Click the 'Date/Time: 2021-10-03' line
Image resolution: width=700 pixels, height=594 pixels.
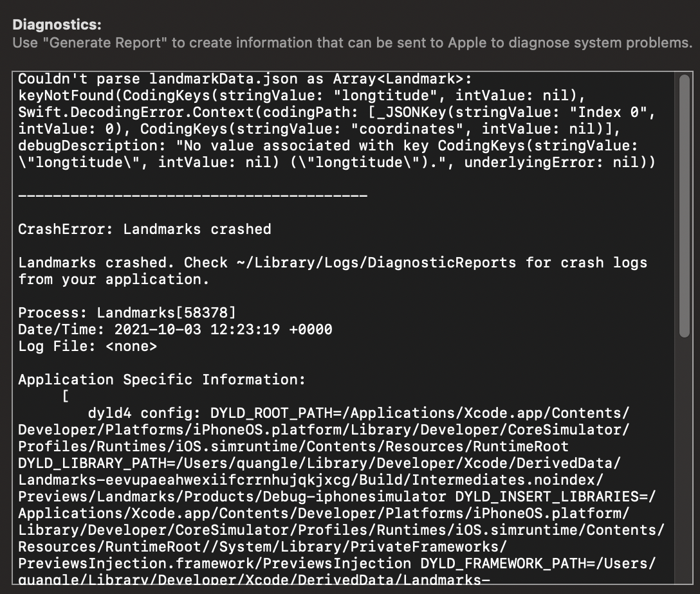click(175, 330)
